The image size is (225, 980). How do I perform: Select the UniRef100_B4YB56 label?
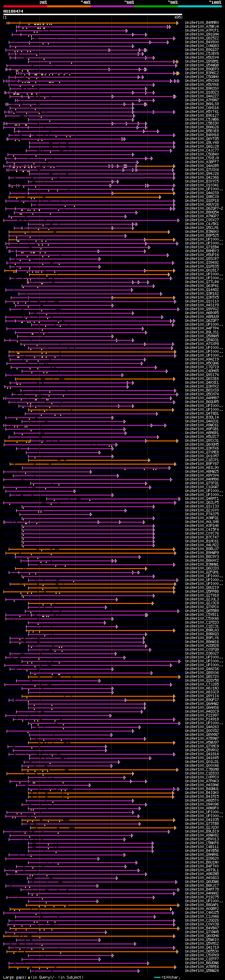202,850
